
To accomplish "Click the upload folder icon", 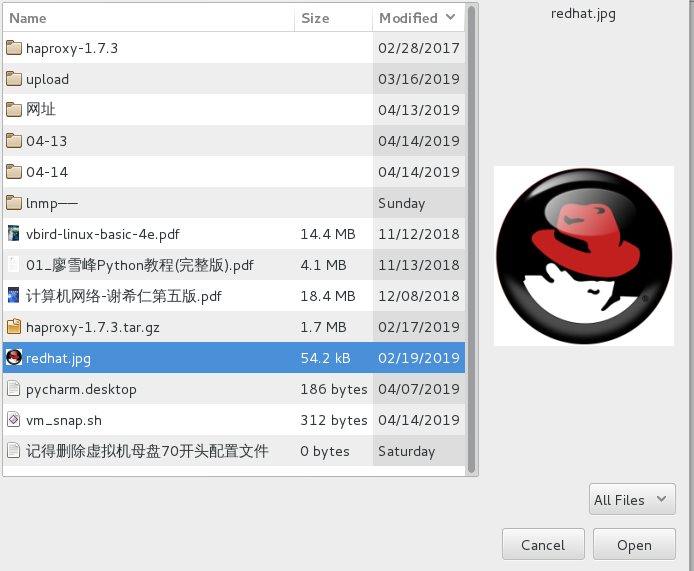I will [x=14, y=79].
